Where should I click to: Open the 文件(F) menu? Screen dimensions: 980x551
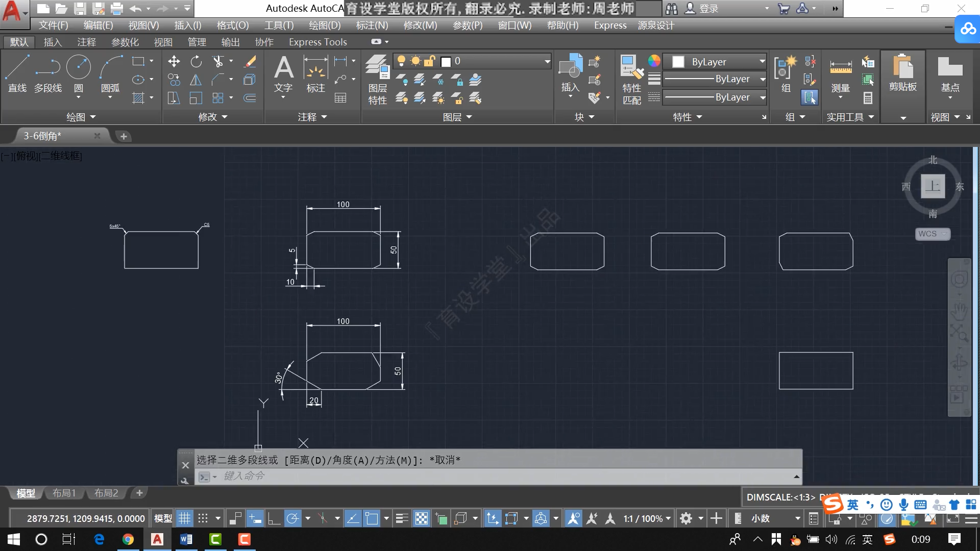click(x=54, y=26)
